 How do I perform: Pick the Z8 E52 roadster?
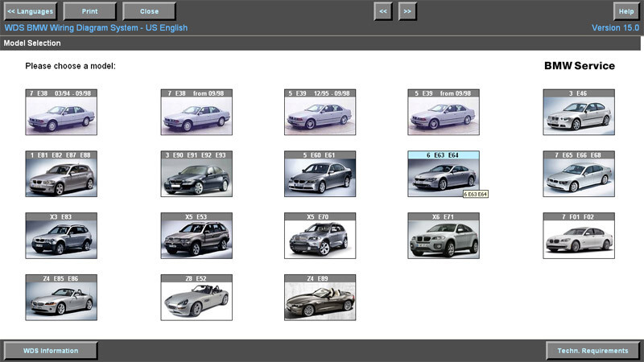(x=196, y=298)
